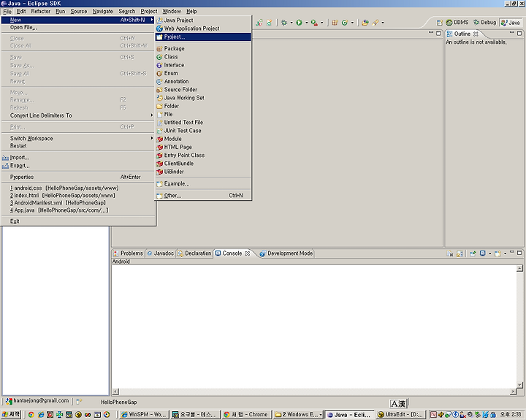
Task: Choose Source Folder in New submenu
Action: point(203,90)
